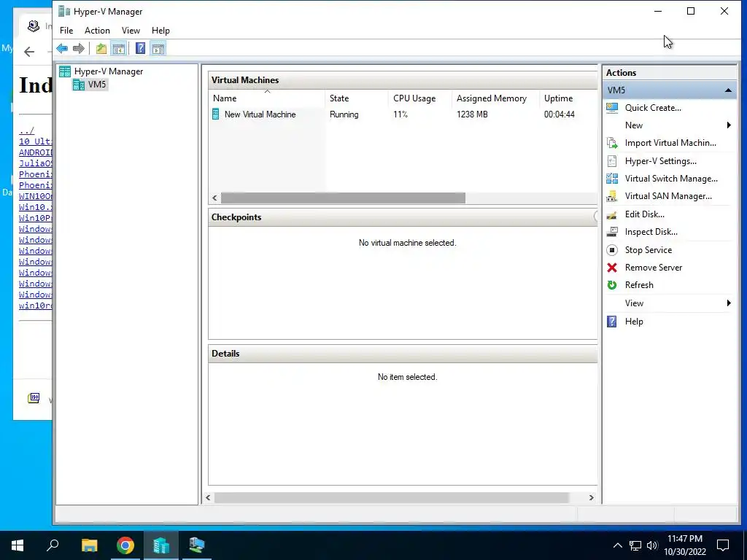Sort by Assigned Memory column header
Screen dimensions: 747x560
pos(495,98)
